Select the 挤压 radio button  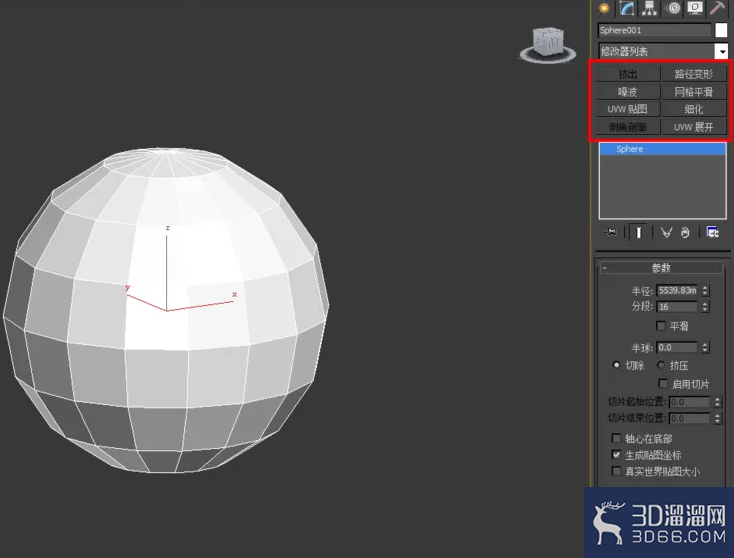[x=661, y=365]
